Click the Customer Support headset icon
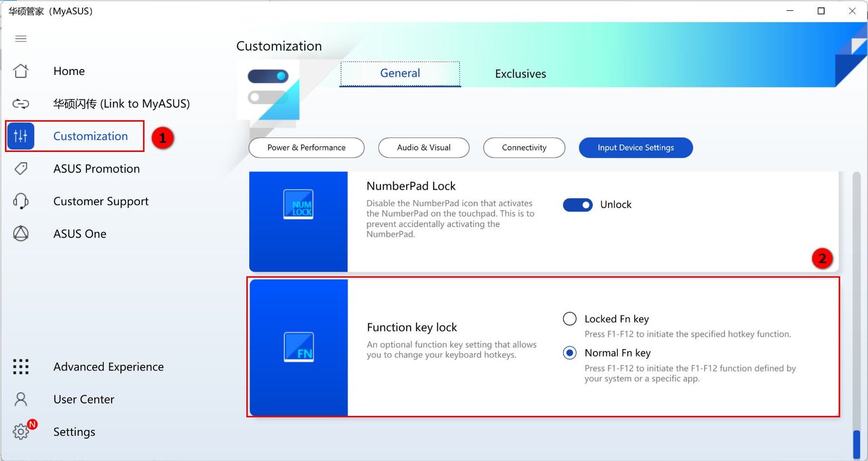 21,201
